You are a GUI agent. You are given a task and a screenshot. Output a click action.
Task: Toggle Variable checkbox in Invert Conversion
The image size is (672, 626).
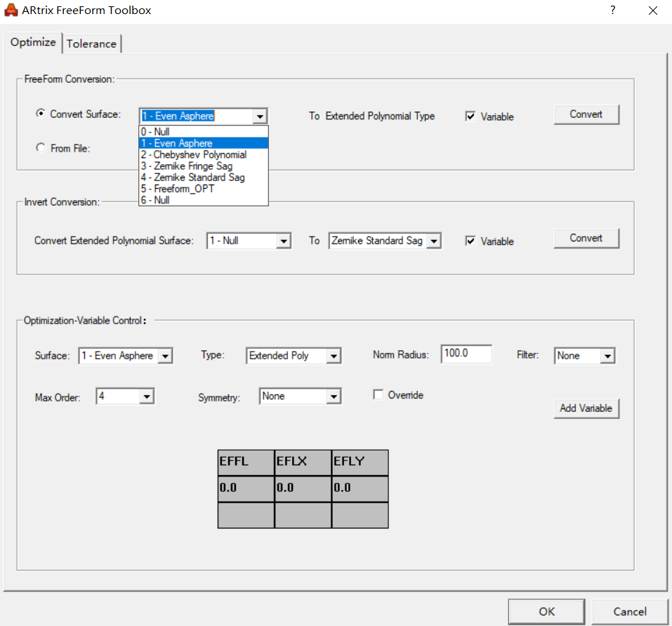pyautogui.click(x=470, y=241)
